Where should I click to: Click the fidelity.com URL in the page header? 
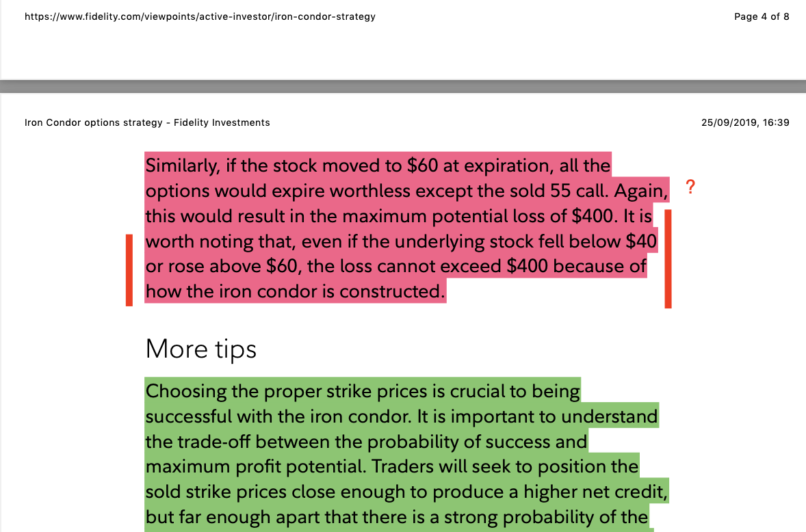click(200, 16)
